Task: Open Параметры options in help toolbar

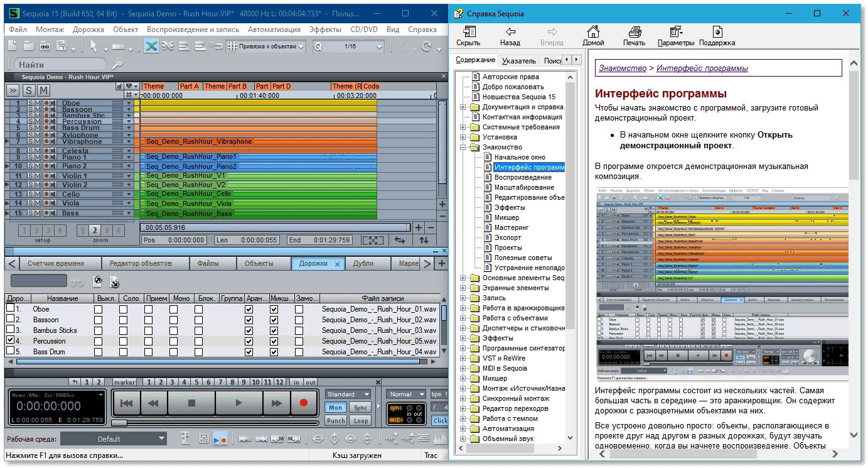Action: 676,36
